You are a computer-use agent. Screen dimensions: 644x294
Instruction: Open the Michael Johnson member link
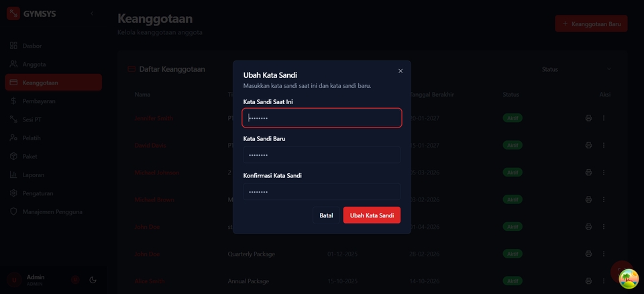click(x=157, y=173)
